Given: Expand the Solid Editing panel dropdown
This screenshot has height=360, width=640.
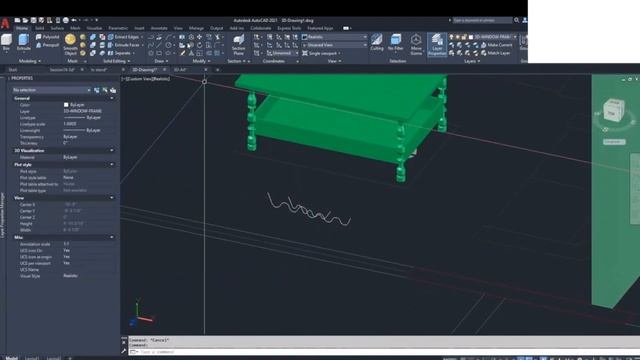Looking at the screenshot, I should point(117,61).
